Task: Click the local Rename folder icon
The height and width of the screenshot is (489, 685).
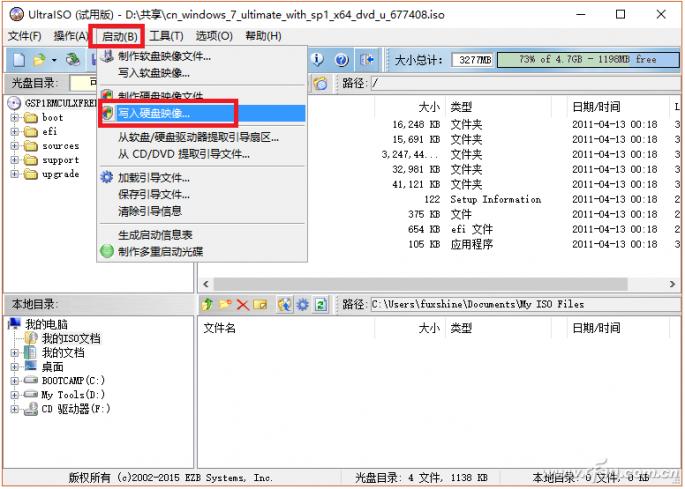Action: (x=260, y=304)
